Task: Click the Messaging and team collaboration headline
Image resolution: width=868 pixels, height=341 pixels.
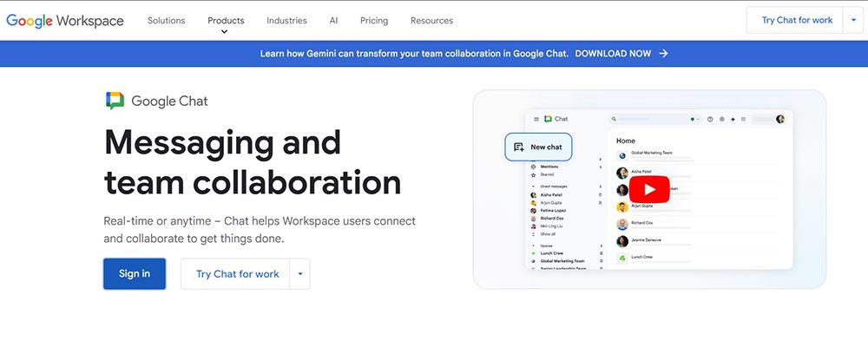Action: click(253, 161)
